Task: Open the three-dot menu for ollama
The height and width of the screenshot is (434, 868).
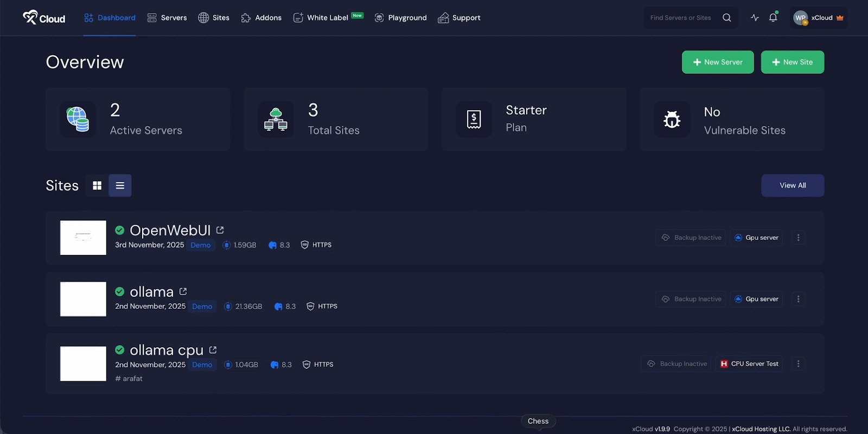Action: [x=798, y=299]
